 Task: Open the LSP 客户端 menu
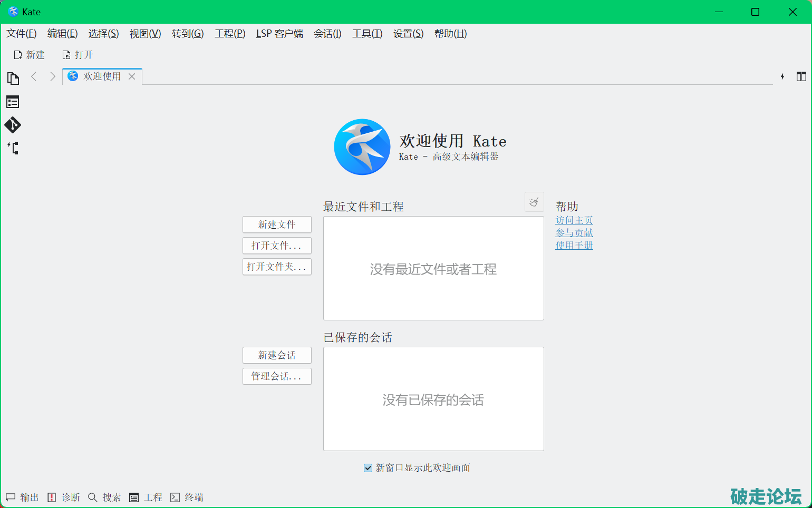point(279,34)
